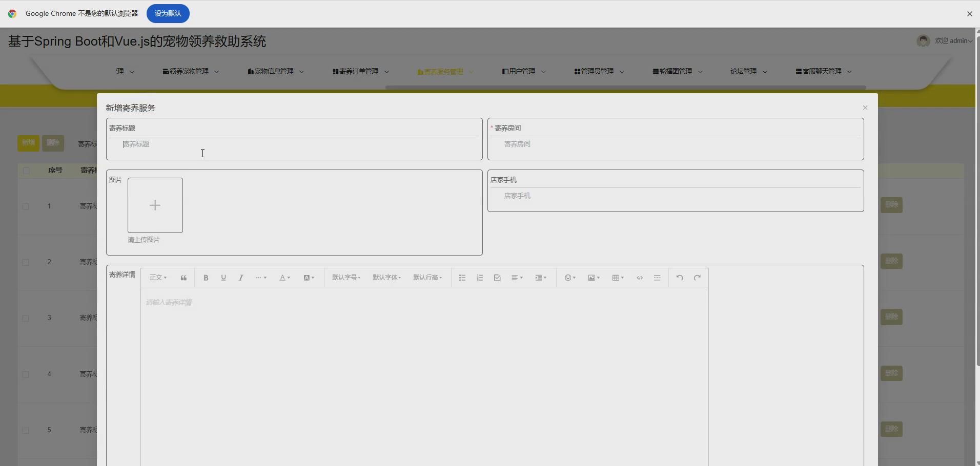The width and height of the screenshot is (980, 466).
Task: Insert a to-do checklist
Action: coord(497,278)
